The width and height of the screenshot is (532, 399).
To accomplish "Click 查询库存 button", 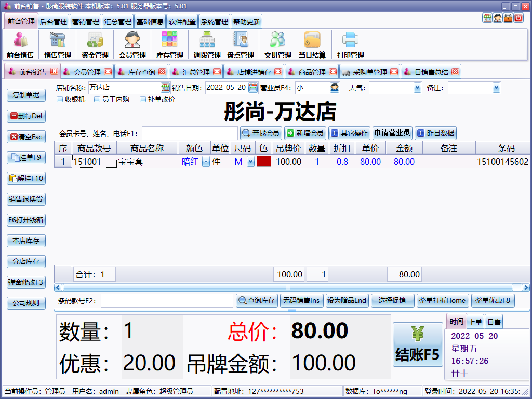I will [x=257, y=300].
